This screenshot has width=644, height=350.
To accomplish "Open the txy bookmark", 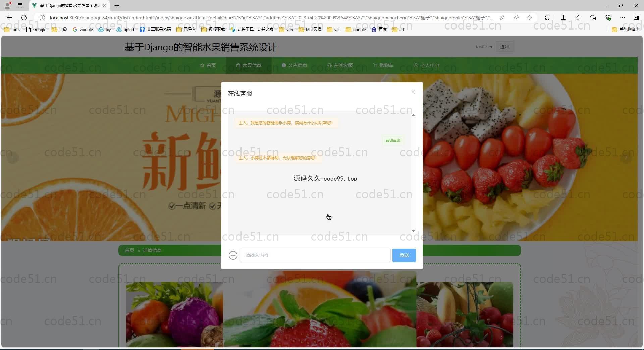I will [x=105, y=30].
